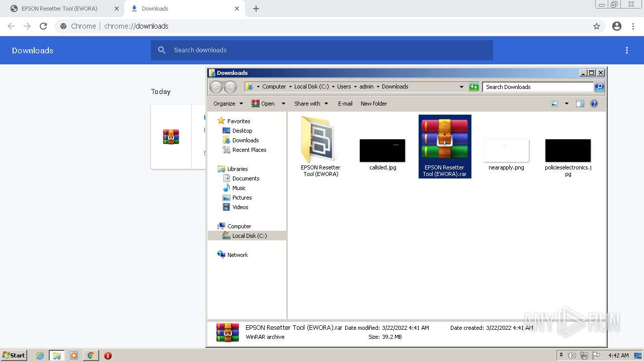Click the E-mail toolbar button
The width and height of the screenshot is (644, 362).
345,104
